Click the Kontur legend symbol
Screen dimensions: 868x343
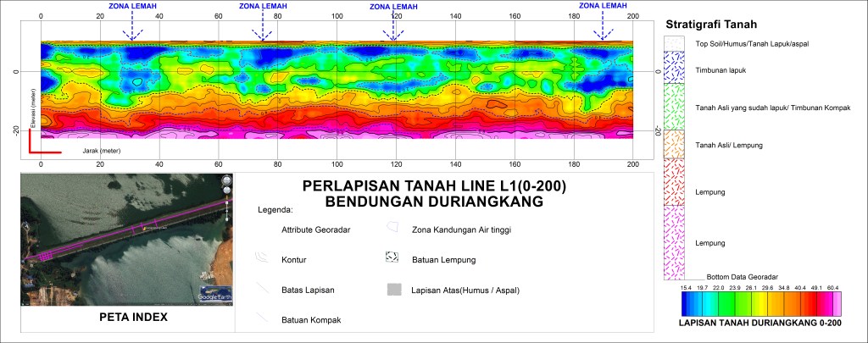tap(262, 257)
